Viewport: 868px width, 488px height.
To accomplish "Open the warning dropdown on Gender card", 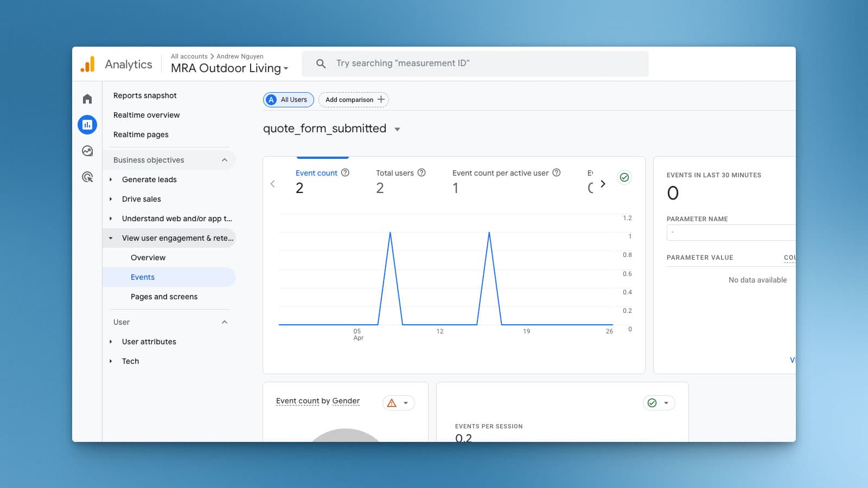I will pos(399,403).
